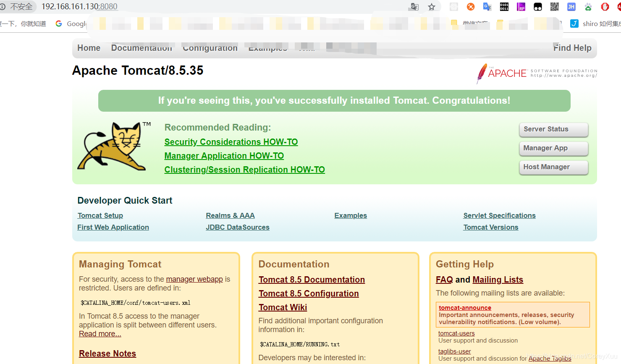Viewport: 621px width, 364px height.
Task: Click the Tomcat cat mascot image
Action: coord(114,146)
